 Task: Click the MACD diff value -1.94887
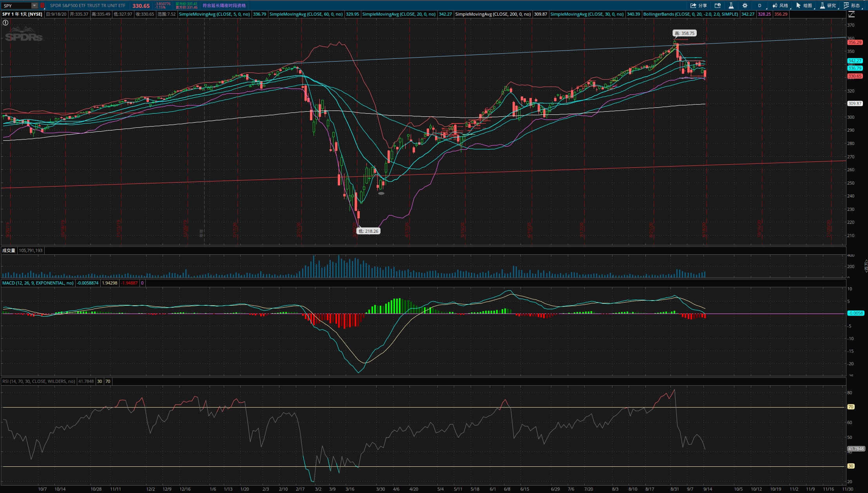tap(129, 283)
